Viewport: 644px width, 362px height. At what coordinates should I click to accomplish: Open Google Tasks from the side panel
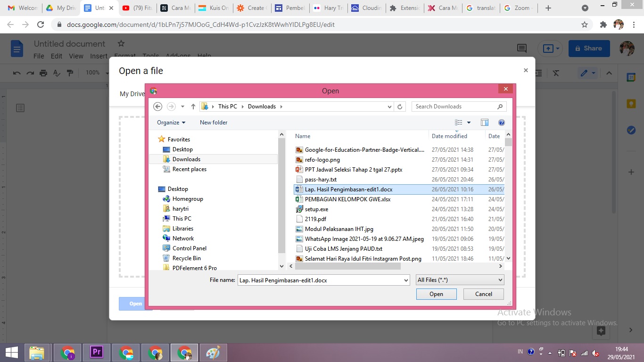[631, 130]
